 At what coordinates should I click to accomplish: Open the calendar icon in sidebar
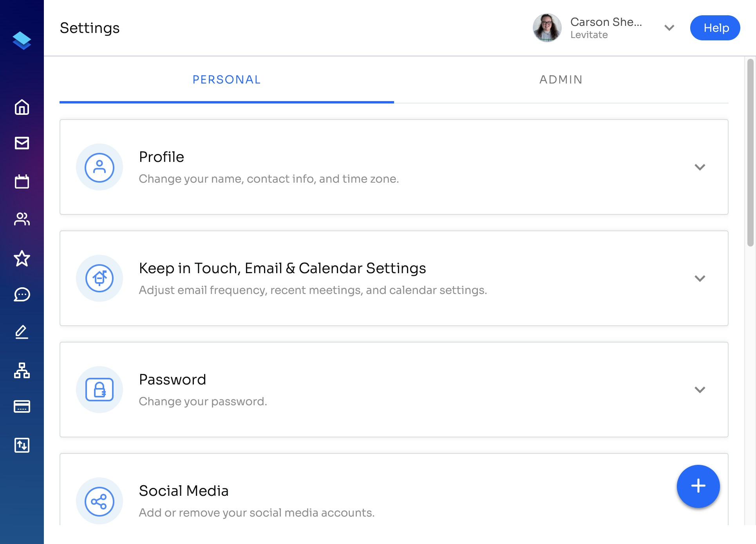(x=22, y=181)
